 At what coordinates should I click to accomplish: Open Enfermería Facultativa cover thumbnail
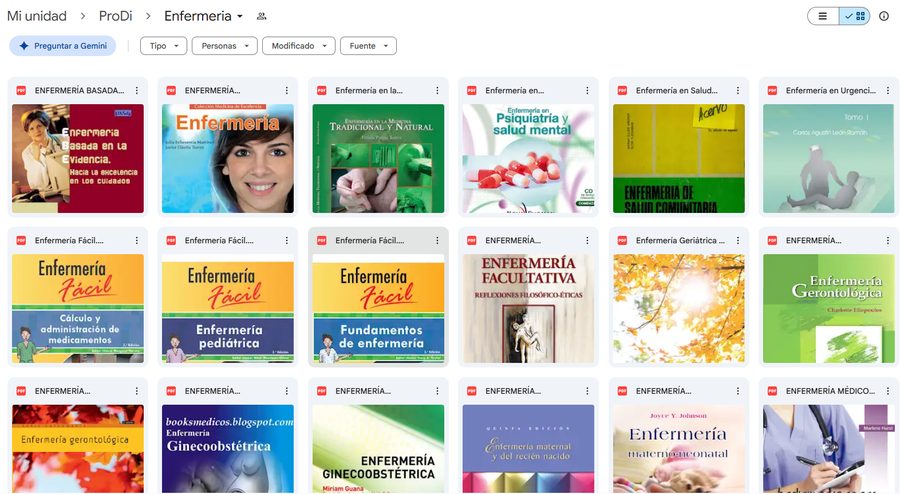pyautogui.click(x=529, y=309)
